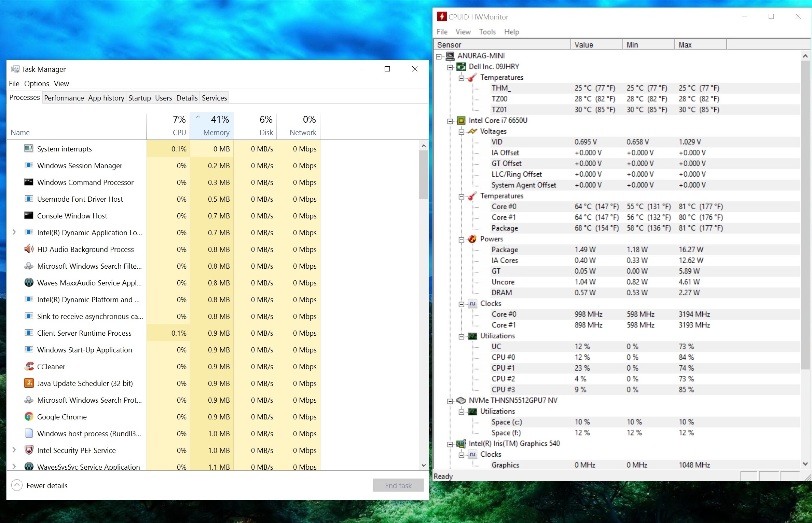This screenshot has width=812, height=523.
Task: Click the Intel Core i7 6650U chip icon
Action: click(461, 120)
